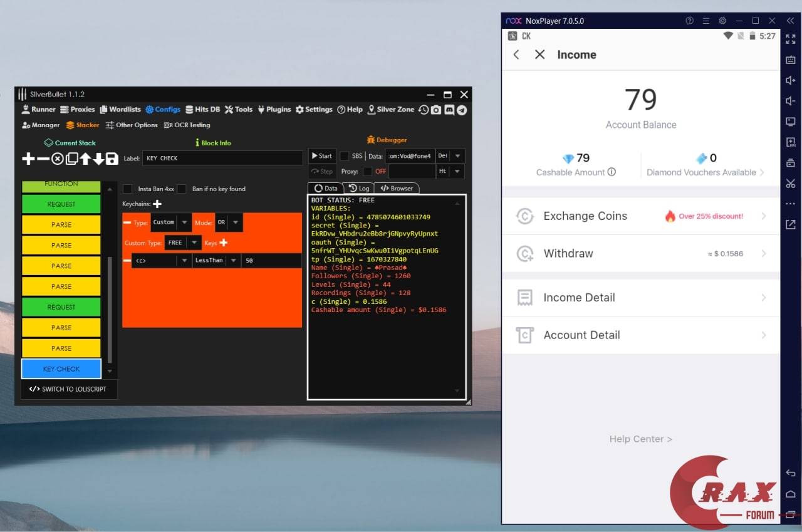Open the Hits DB tab

[x=203, y=110]
